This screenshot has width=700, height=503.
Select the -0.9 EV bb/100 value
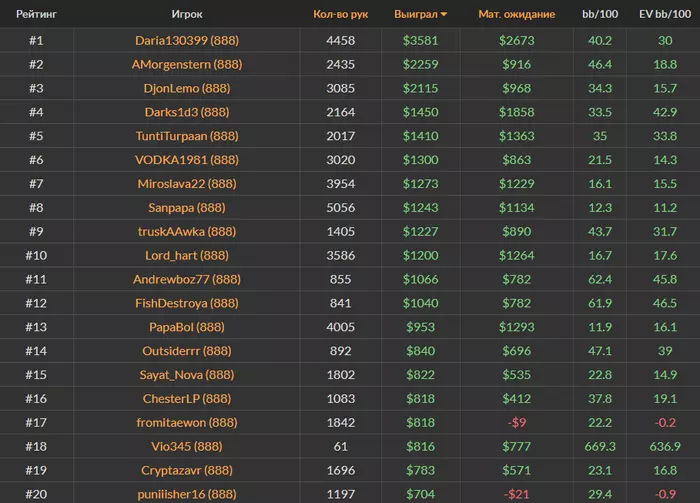(665, 495)
